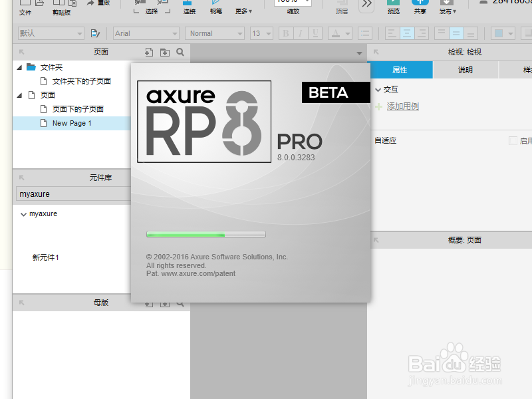
Task: Open the font size 13 dropdown
Action: click(269, 34)
